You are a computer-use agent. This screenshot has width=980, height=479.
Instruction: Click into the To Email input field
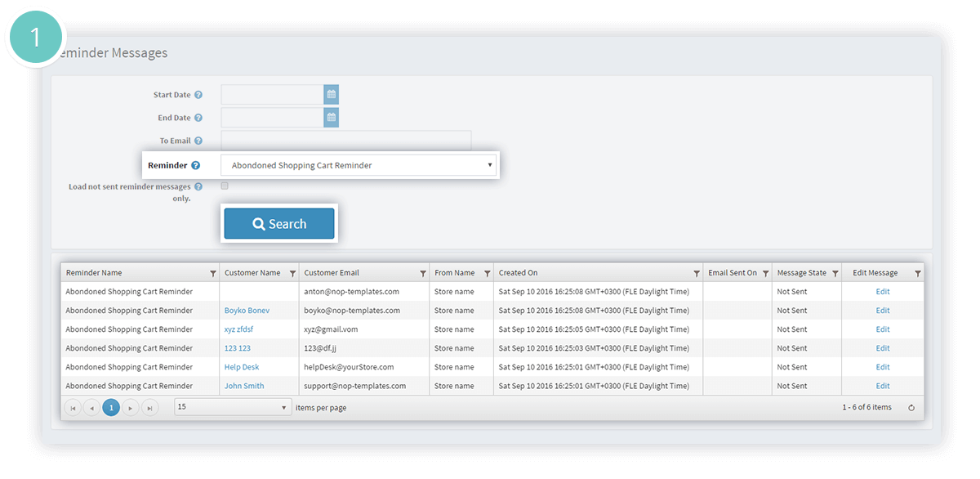coord(345,141)
